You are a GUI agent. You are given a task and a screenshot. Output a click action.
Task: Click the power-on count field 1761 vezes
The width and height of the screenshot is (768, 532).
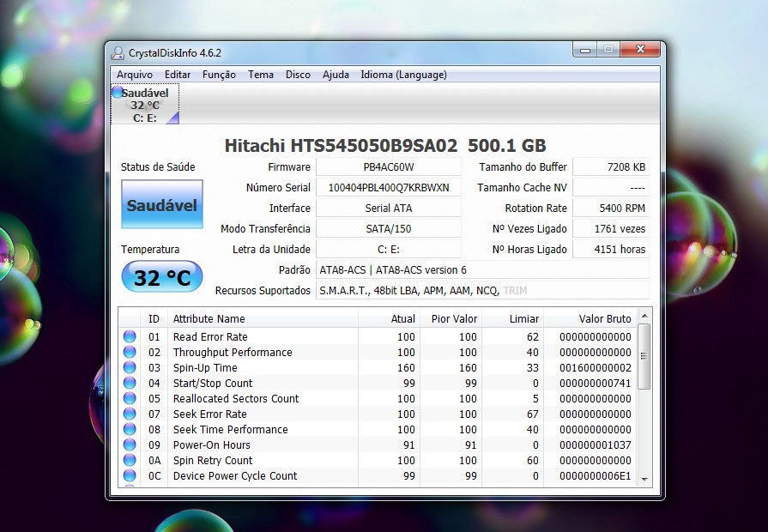coord(611,229)
